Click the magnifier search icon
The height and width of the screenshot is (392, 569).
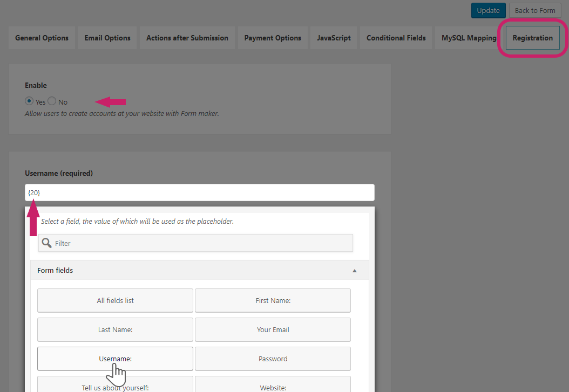click(46, 243)
